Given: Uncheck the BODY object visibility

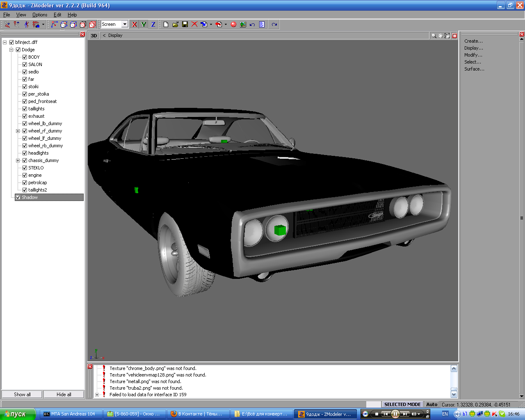Looking at the screenshot, I should coord(25,57).
